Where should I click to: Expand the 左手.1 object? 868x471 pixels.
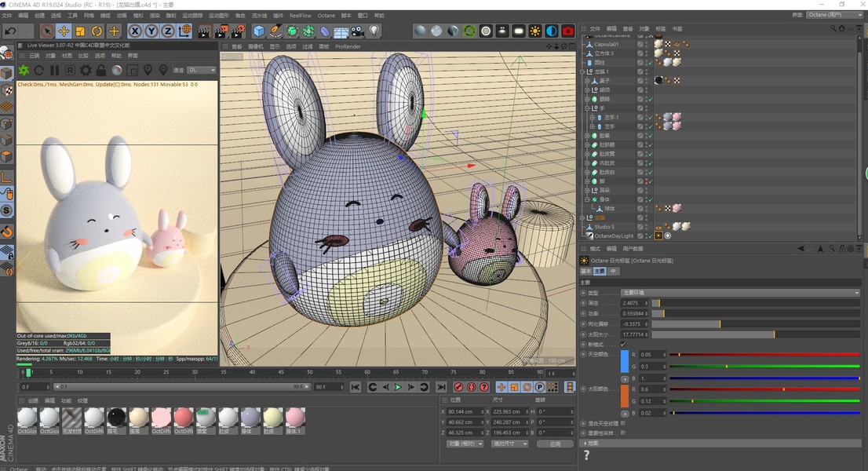coord(593,117)
